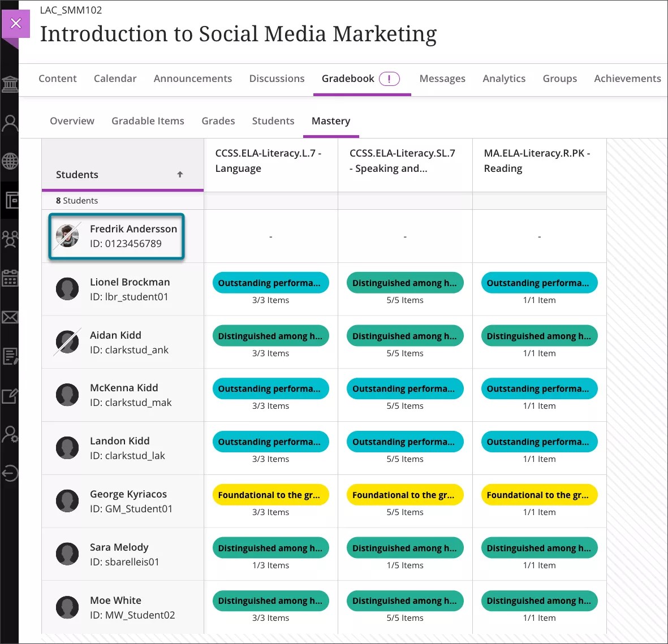This screenshot has height=644, width=668.
Task: Close the course panel with the X
Action: click(16, 23)
